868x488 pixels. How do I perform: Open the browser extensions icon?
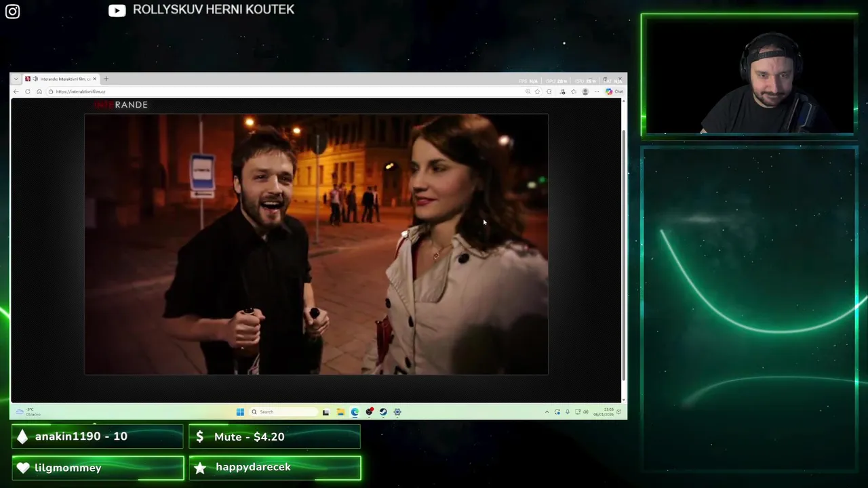point(549,91)
